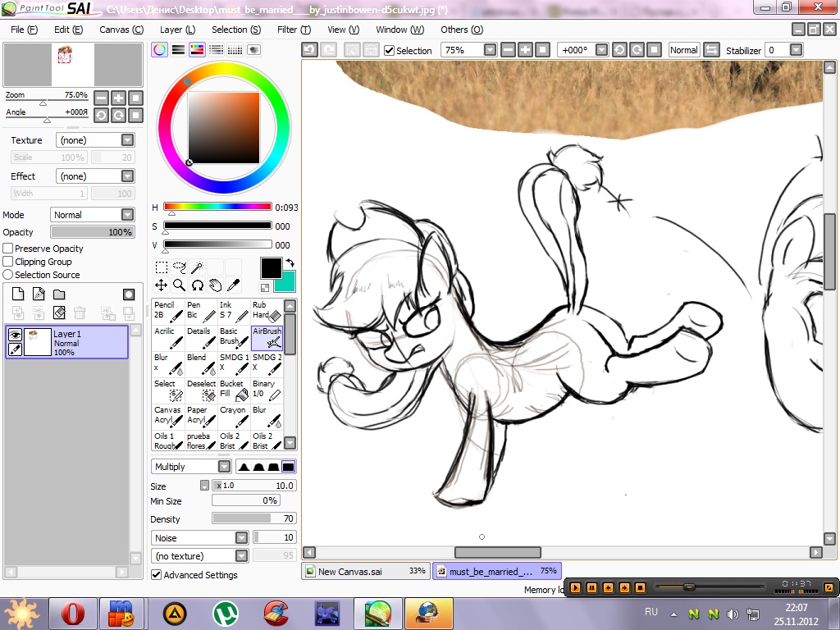
Task: Open the Layer menu
Action: (x=178, y=30)
